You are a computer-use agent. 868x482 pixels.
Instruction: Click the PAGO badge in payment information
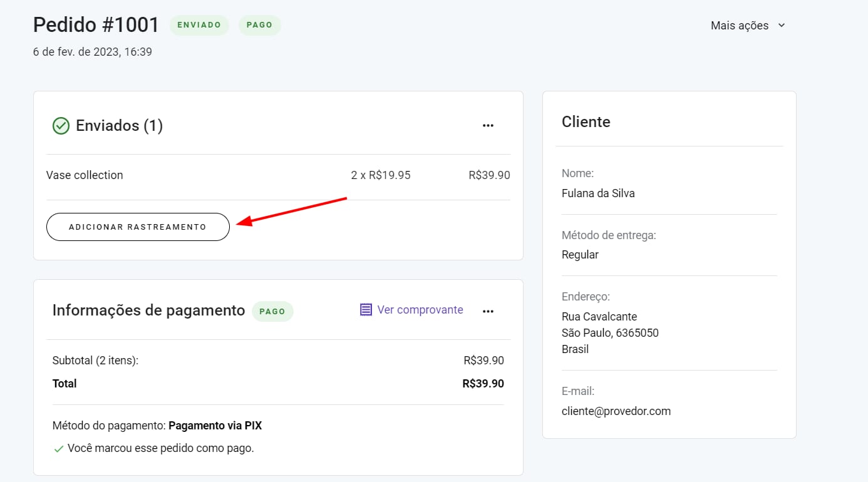click(272, 311)
